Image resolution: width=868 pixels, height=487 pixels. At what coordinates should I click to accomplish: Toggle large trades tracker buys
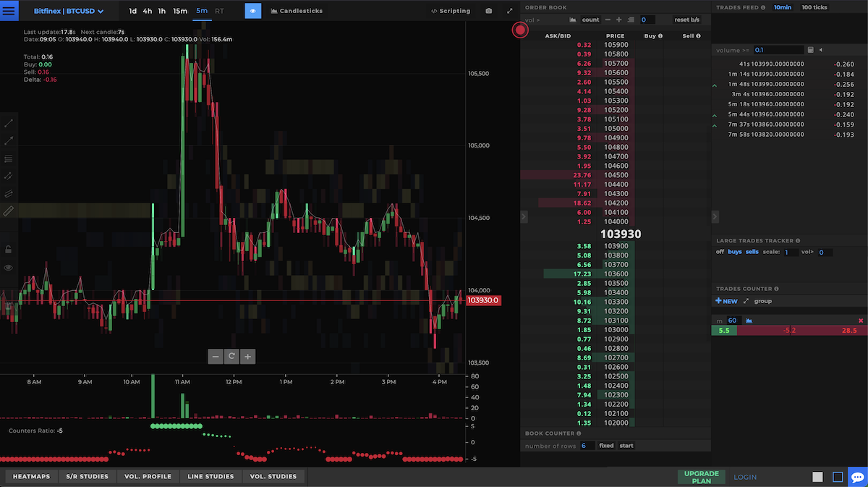tap(734, 252)
